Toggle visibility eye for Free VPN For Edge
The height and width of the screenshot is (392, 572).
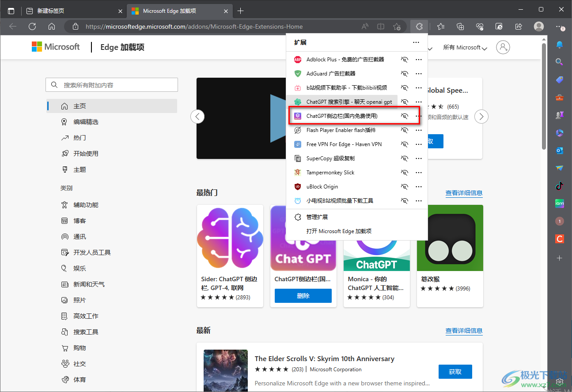click(404, 144)
